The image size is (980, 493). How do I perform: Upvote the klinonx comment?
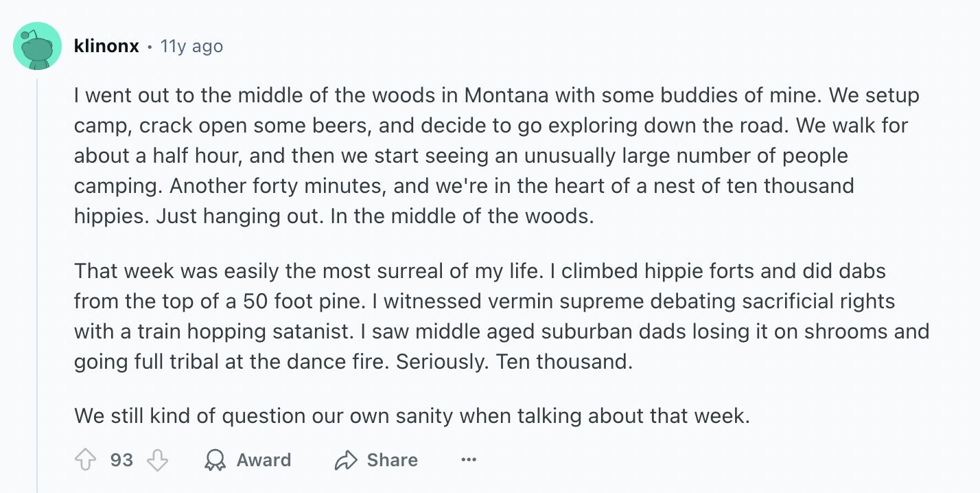[x=85, y=460]
